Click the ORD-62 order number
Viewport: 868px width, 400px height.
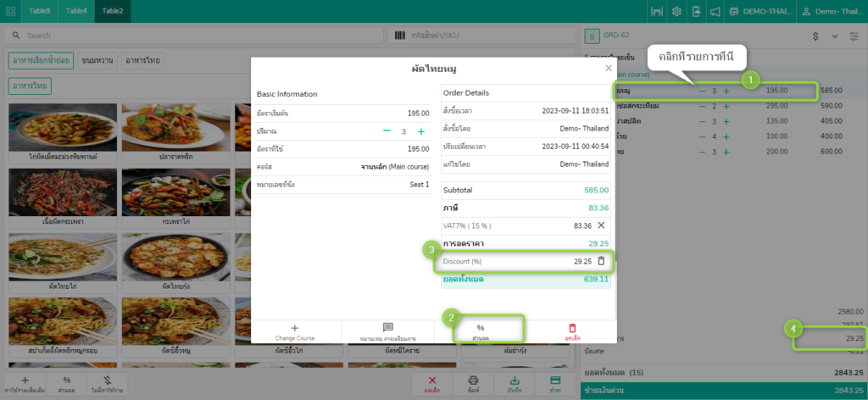coord(616,36)
